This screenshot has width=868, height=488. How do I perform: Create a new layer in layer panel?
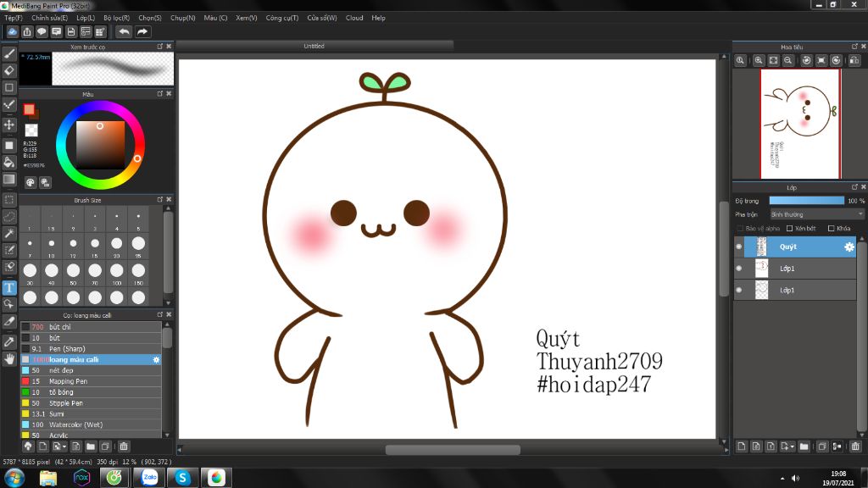tap(742, 446)
